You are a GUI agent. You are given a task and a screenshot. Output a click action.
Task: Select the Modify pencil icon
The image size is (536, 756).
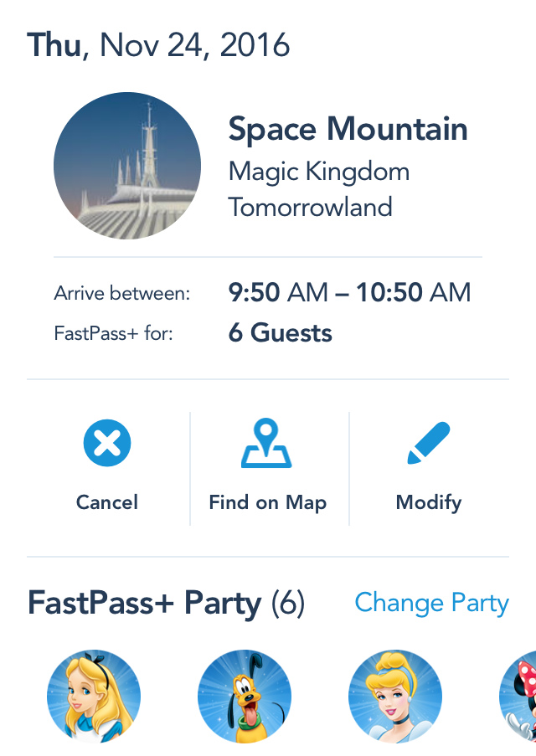tap(429, 443)
